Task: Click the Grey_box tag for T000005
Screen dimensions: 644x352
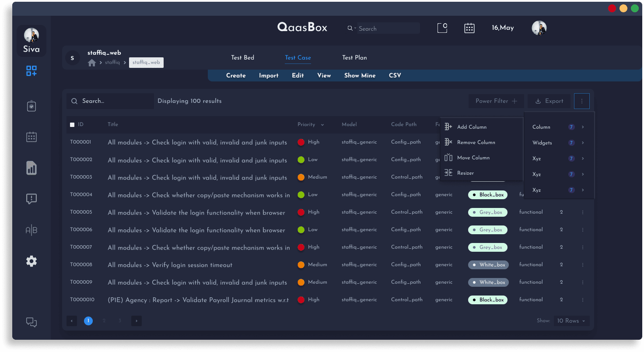Action: 488,212
